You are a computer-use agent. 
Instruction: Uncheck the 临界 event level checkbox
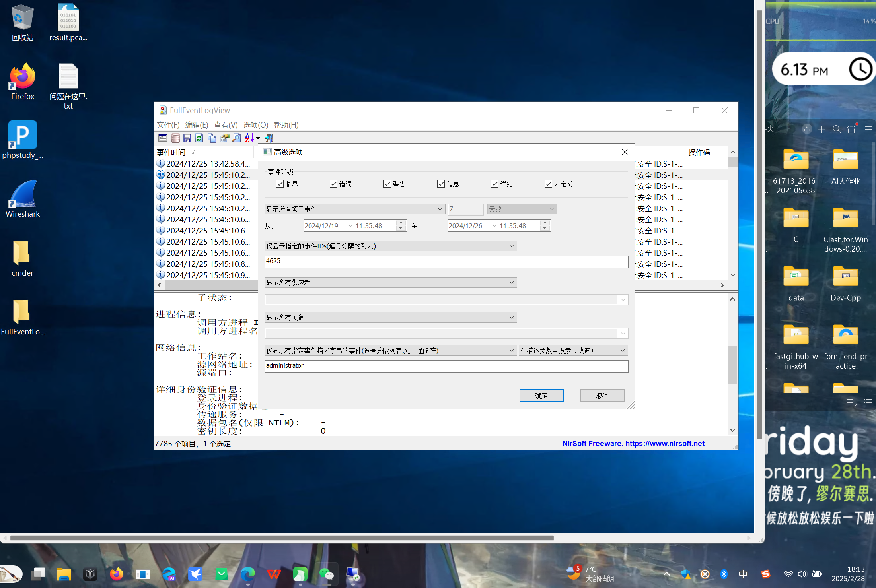(280, 184)
